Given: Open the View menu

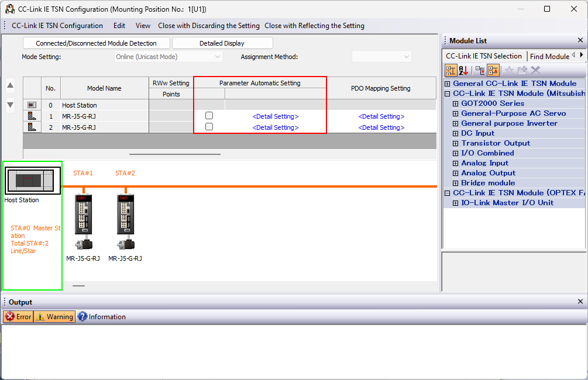Looking at the screenshot, I should click(x=143, y=26).
